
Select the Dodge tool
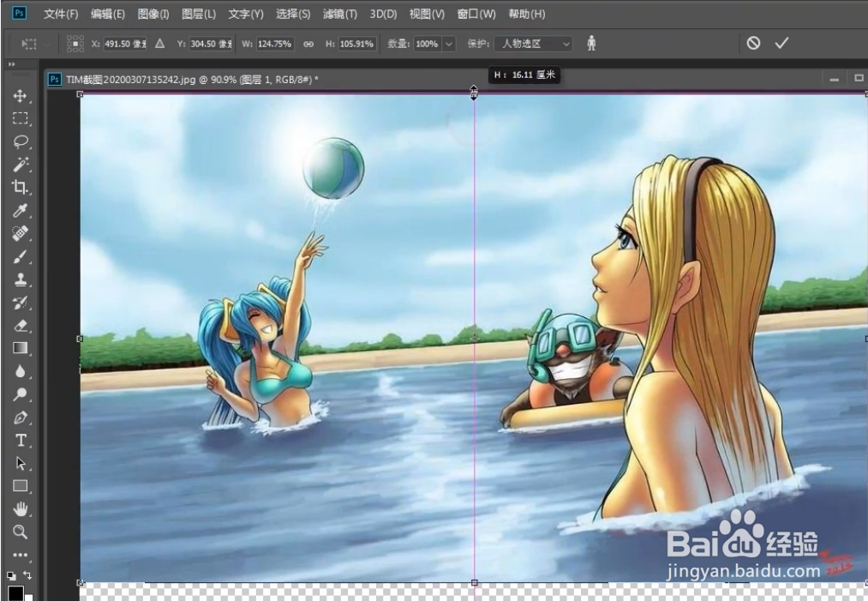point(20,394)
